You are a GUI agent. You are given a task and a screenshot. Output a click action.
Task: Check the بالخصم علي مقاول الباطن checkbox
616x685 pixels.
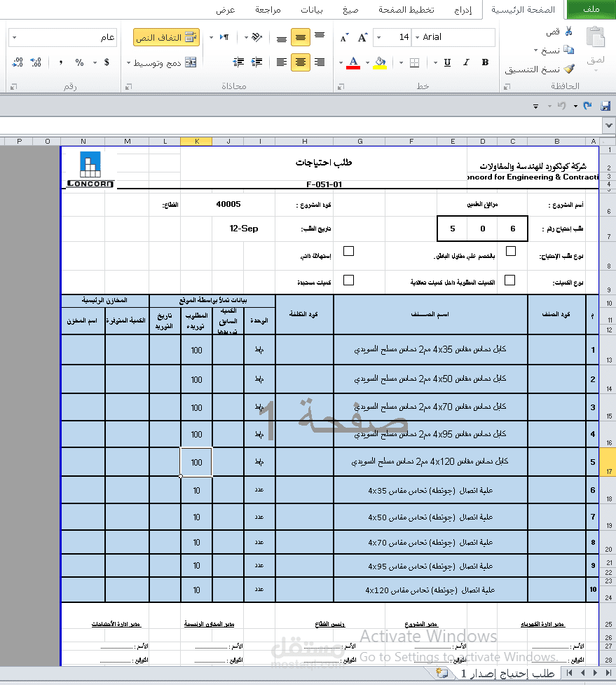coord(511,251)
